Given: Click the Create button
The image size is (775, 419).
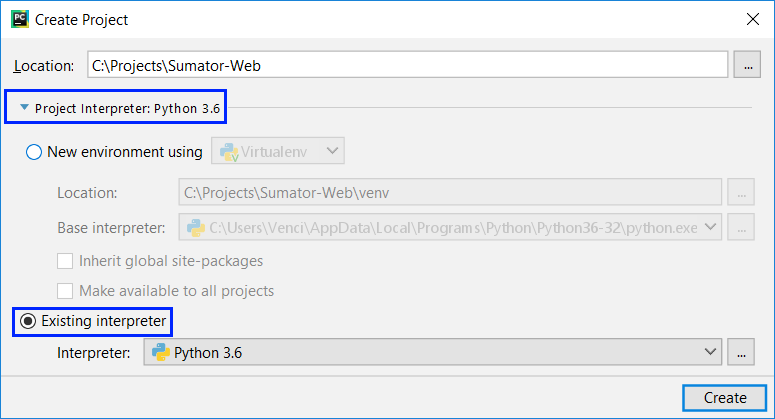Looking at the screenshot, I should tap(725, 397).
